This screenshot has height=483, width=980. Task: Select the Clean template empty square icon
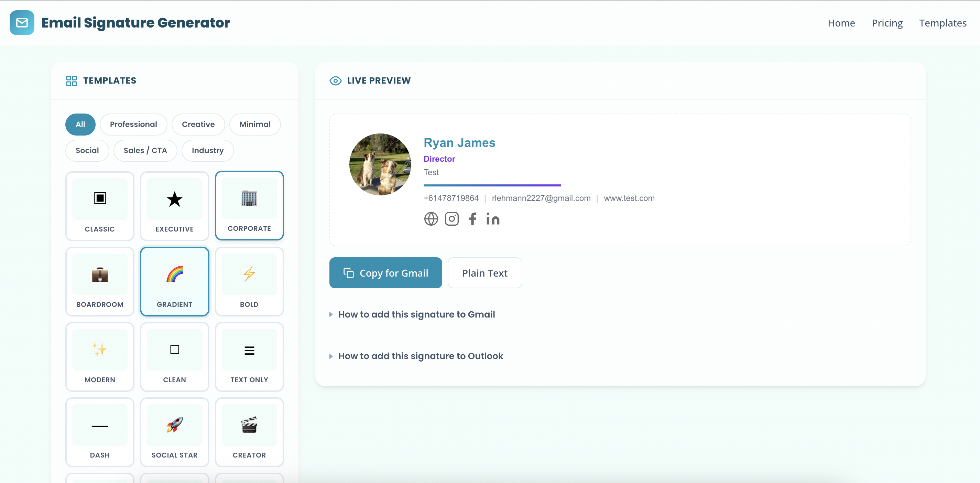[175, 350]
